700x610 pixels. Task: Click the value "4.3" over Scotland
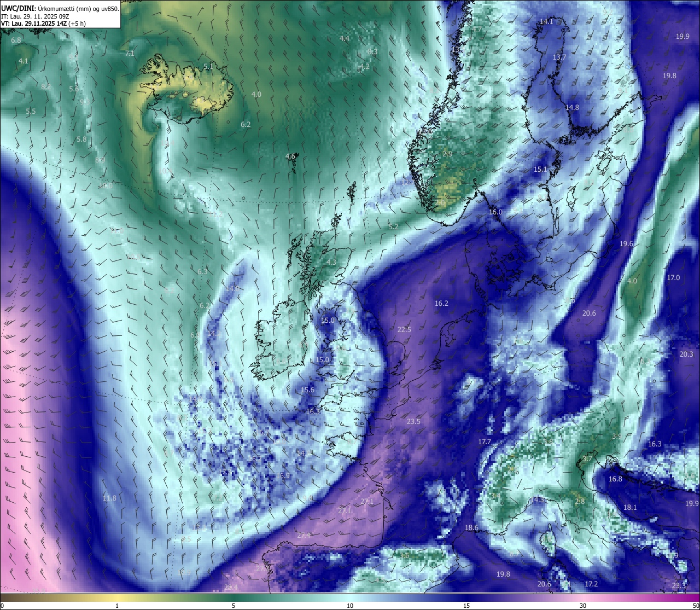pos(331,263)
